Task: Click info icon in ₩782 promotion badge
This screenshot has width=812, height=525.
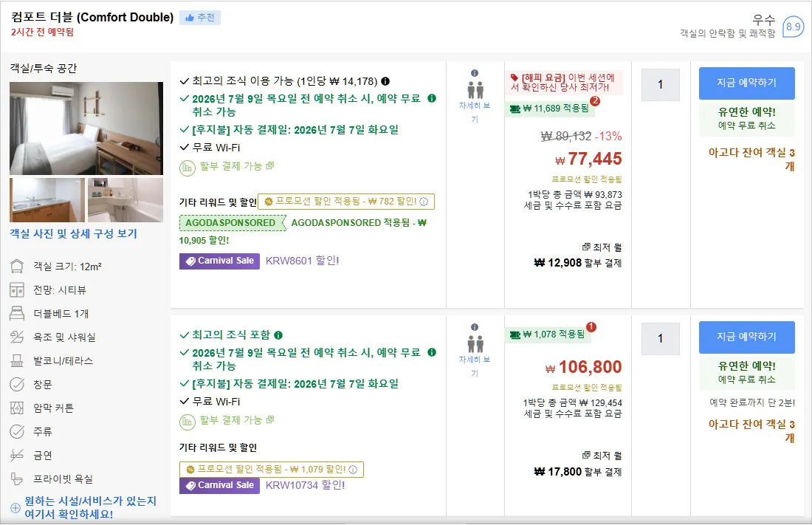Action: coord(424,202)
